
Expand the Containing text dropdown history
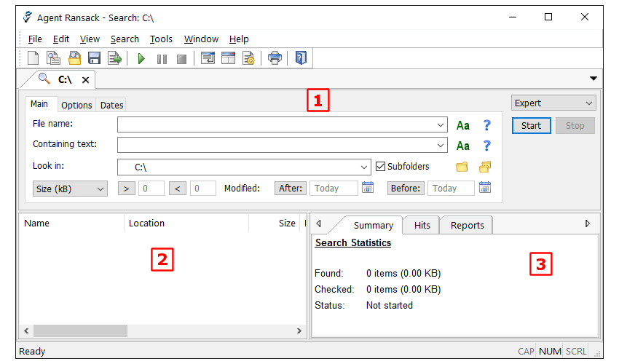[441, 146]
